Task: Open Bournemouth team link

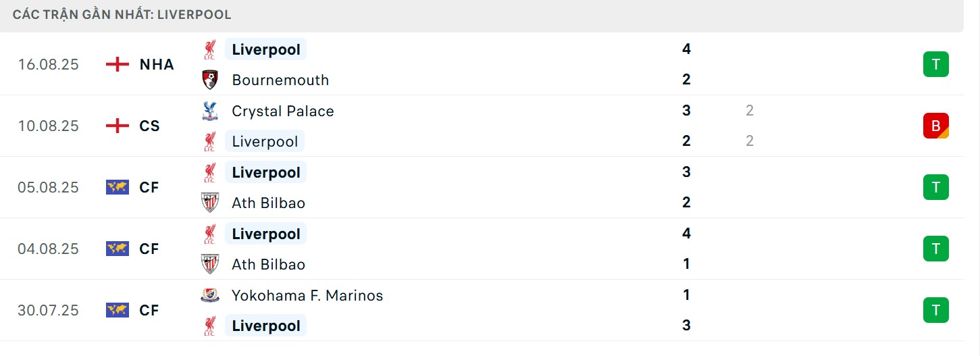Action: [280, 80]
